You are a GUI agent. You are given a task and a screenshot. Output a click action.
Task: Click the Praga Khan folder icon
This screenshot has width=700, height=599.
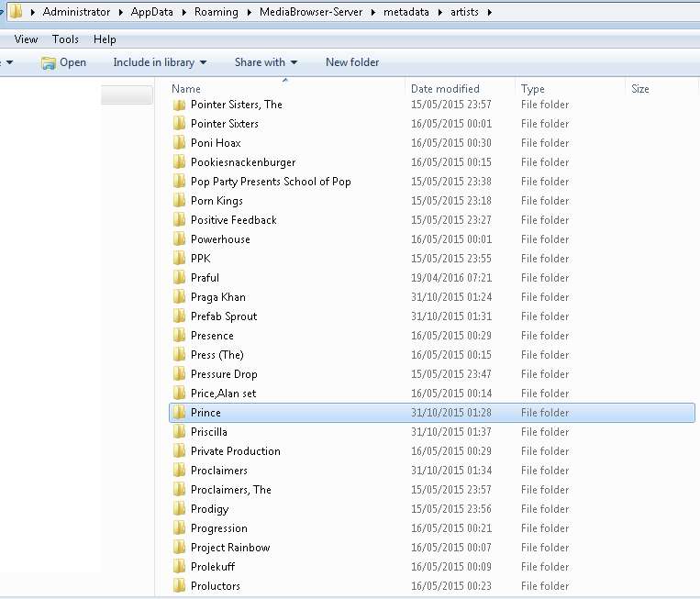pos(179,297)
